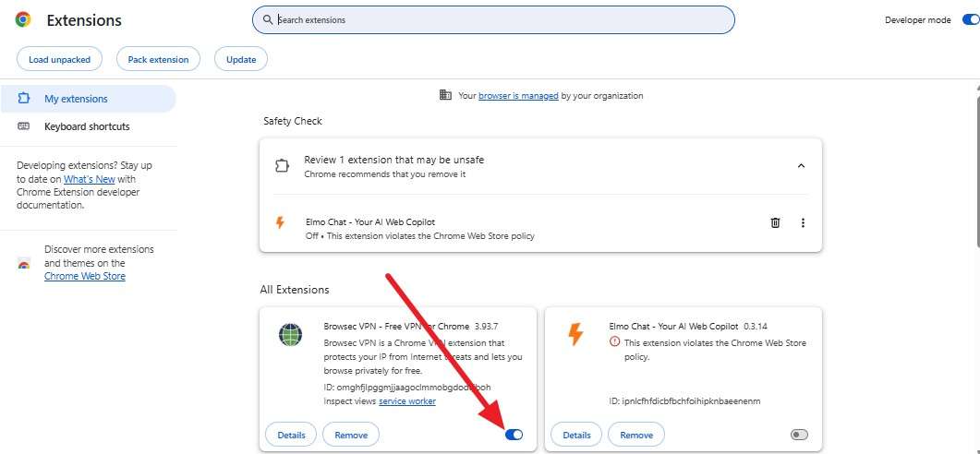Viewport: 980px width, 454px height.
Task: Click 'Chrome recommends that you remove it' text
Action: (x=385, y=174)
